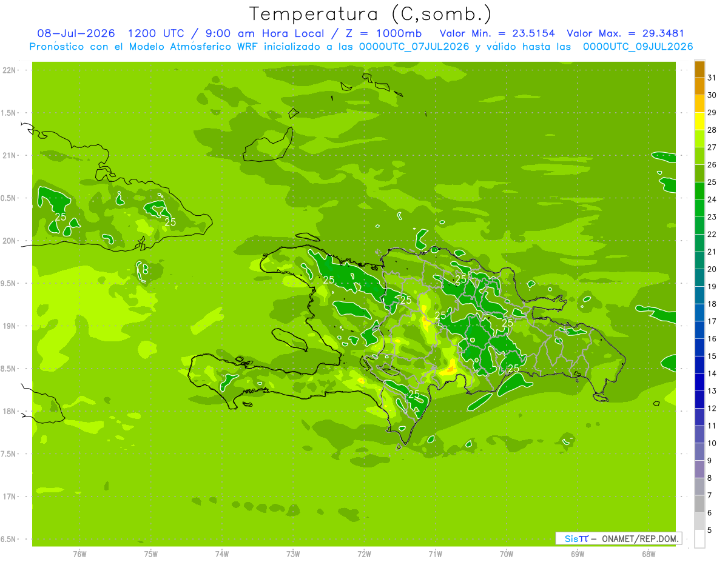Click the '70W' longitude label
The height and width of the screenshot is (562, 728).
pyautogui.click(x=507, y=554)
